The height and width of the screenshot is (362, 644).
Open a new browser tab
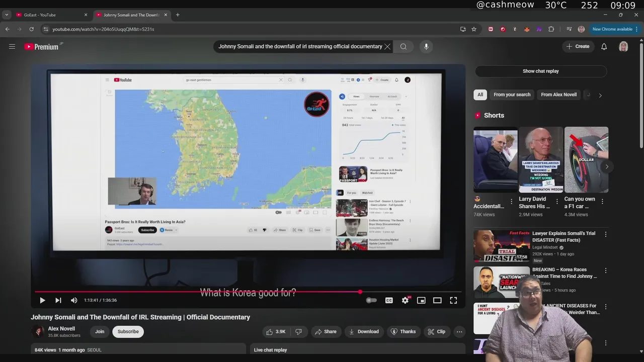pos(178,15)
